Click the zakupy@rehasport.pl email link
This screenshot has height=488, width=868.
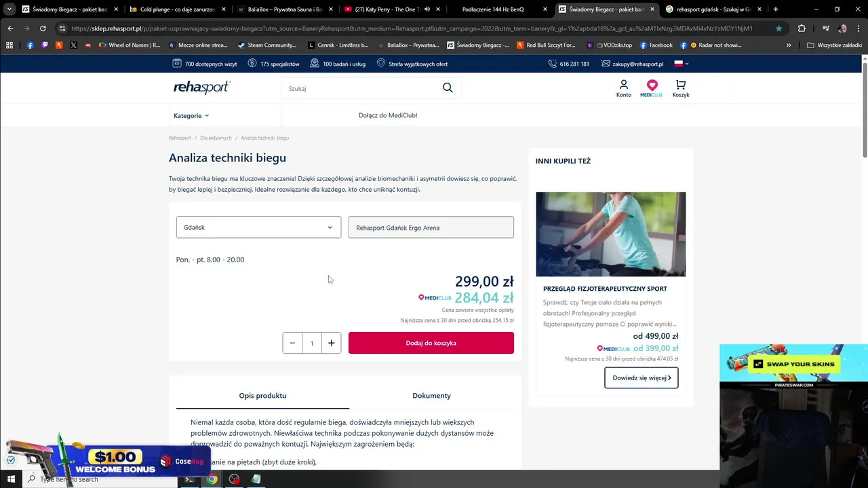tap(637, 64)
